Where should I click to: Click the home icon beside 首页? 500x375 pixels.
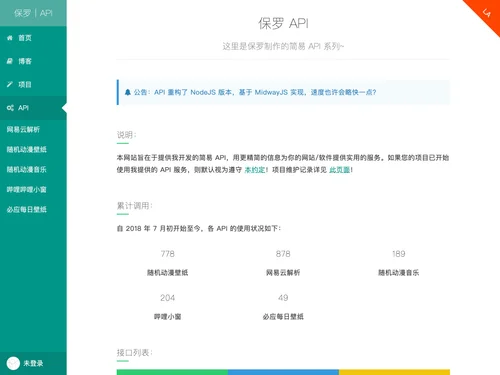[x=10, y=38]
